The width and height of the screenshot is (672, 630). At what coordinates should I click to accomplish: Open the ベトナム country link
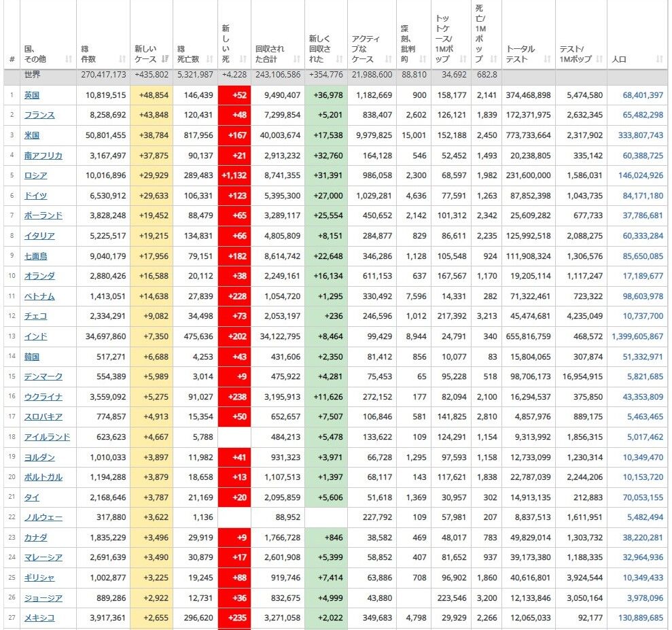(39, 296)
